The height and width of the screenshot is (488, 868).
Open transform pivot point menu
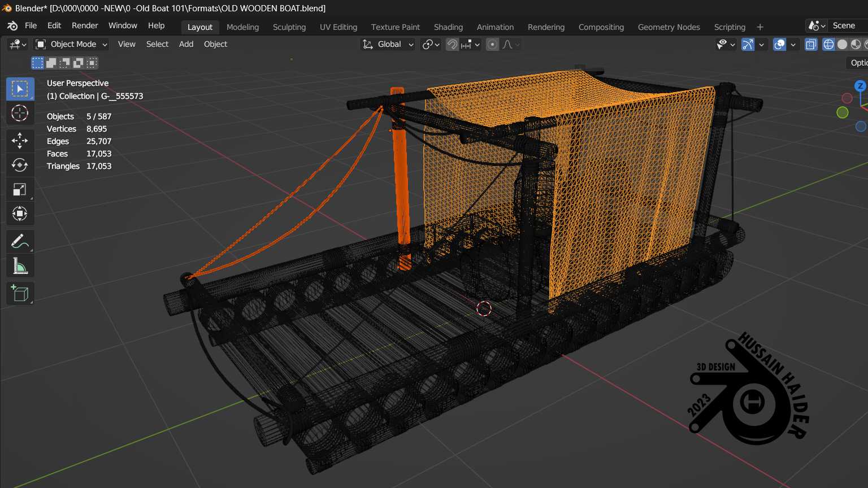coord(431,44)
